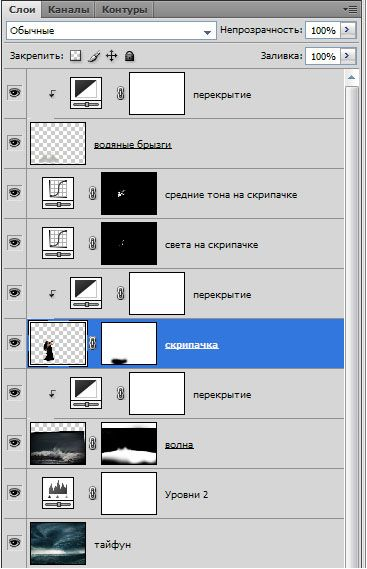Viewport: 367px width, 569px height.
Task: Select curves icon of средние тона на скрипачке
Action: (x=58, y=193)
